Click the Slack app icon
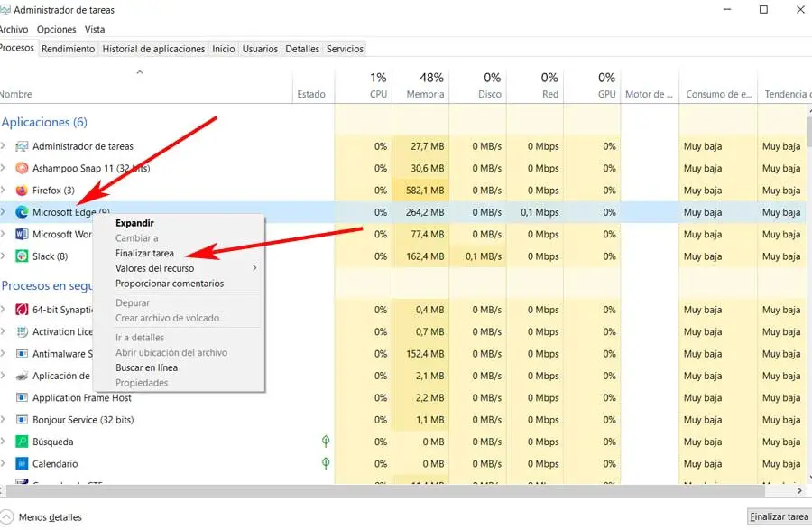812x530 pixels. [x=22, y=256]
